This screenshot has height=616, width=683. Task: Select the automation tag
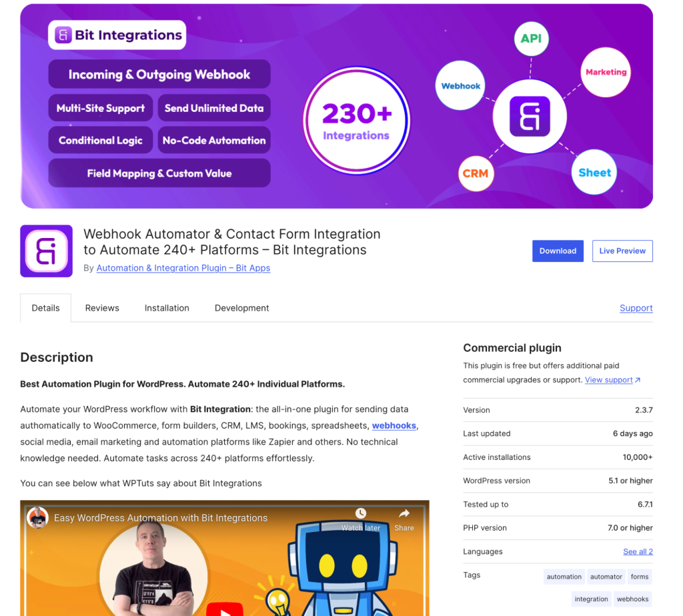pyautogui.click(x=564, y=577)
